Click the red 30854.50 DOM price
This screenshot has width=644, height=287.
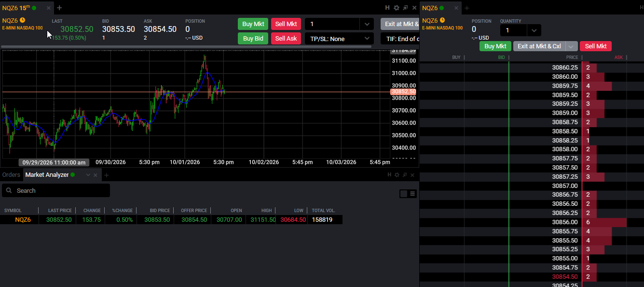pos(565,277)
